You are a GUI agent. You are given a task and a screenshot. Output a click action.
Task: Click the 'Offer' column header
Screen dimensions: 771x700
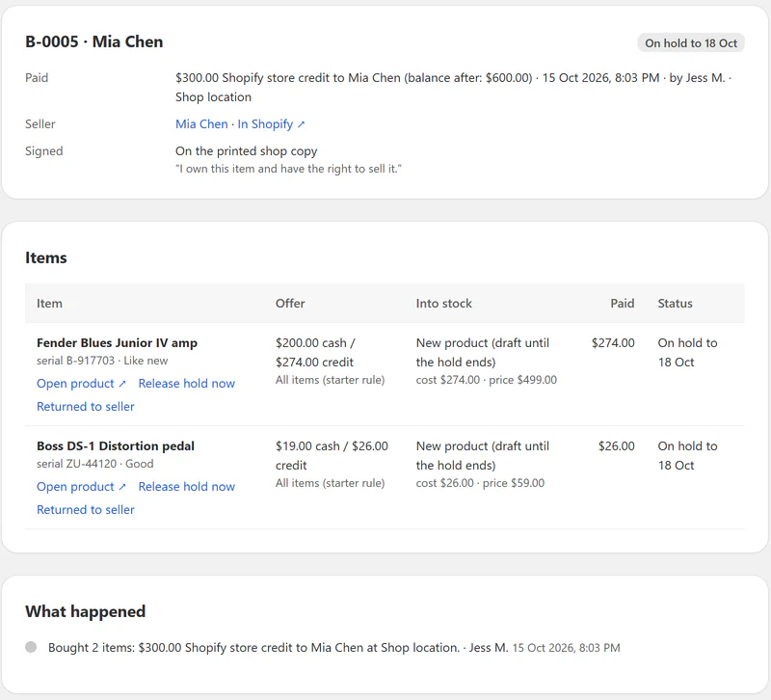tap(290, 304)
